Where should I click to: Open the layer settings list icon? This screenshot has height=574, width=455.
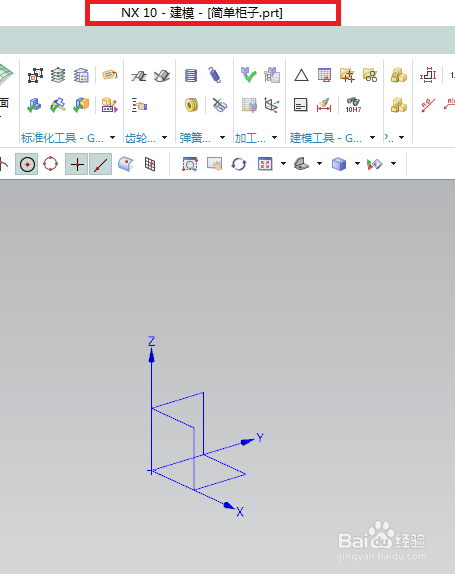pos(81,76)
